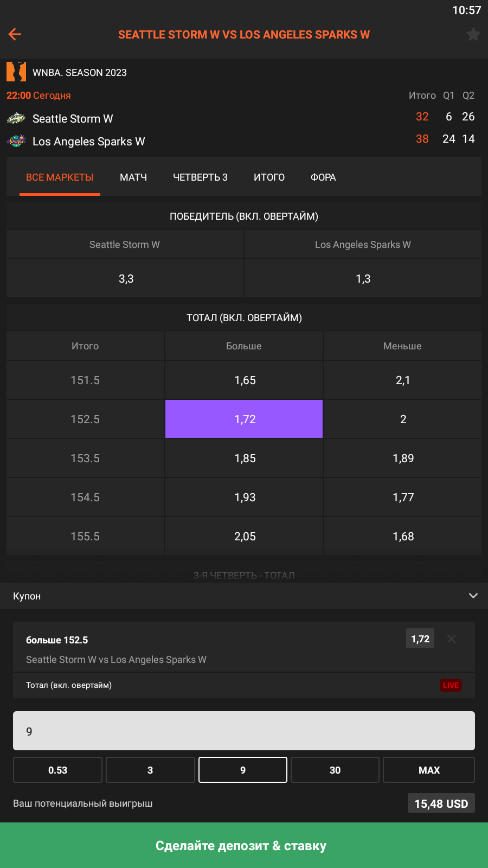Tap the orange back arrow
Image resolution: width=488 pixels, height=868 pixels.
coord(15,34)
